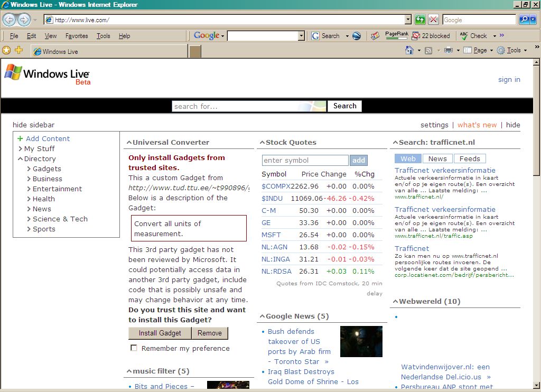
Task: Open the Help menu
Action: tap(124, 36)
